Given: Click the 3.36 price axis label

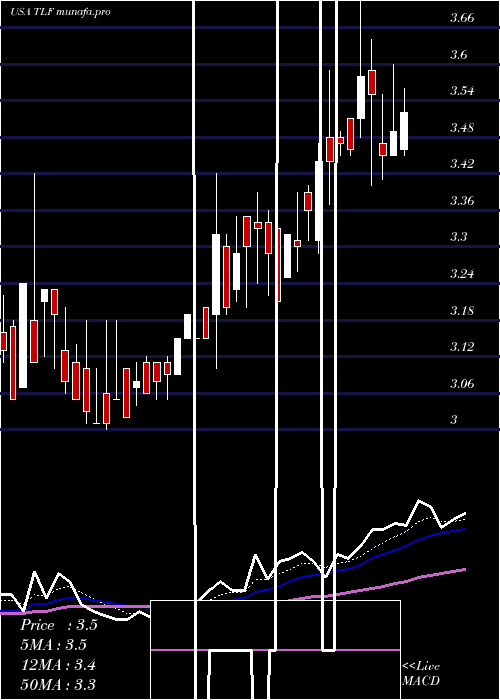Looking at the screenshot, I should tap(462, 201).
